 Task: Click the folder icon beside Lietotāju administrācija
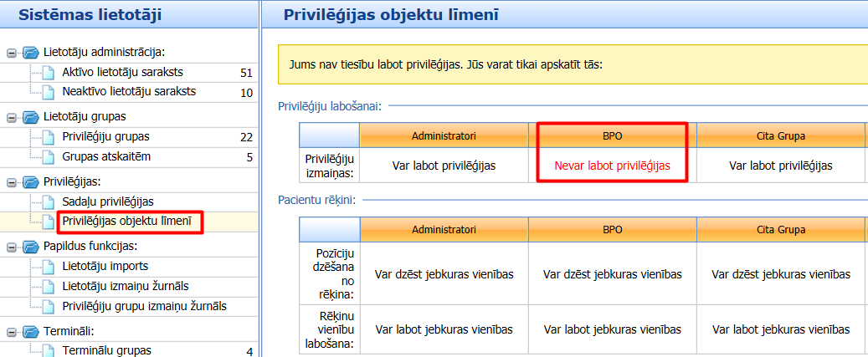(31, 53)
